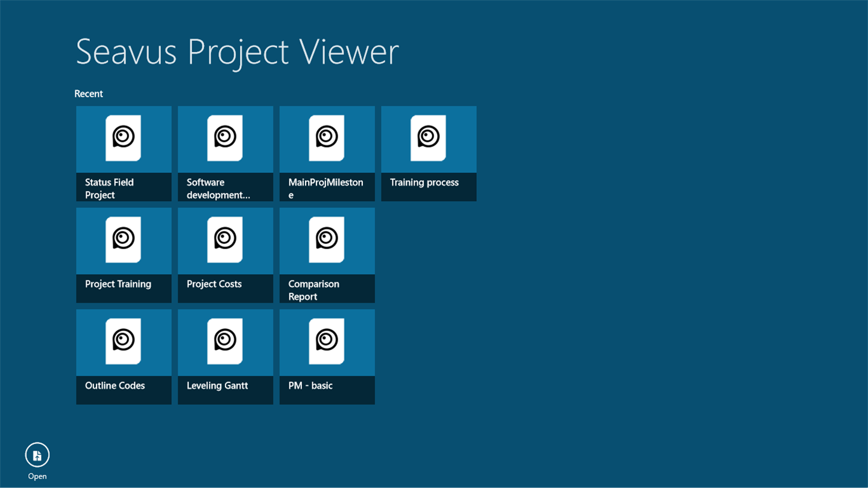Click the "Recent" section heading

tap(89, 94)
